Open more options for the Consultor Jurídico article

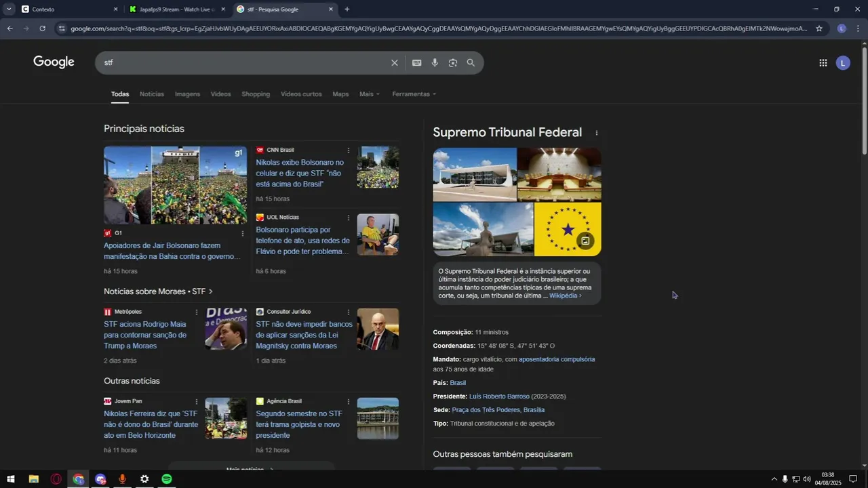pos(349,312)
